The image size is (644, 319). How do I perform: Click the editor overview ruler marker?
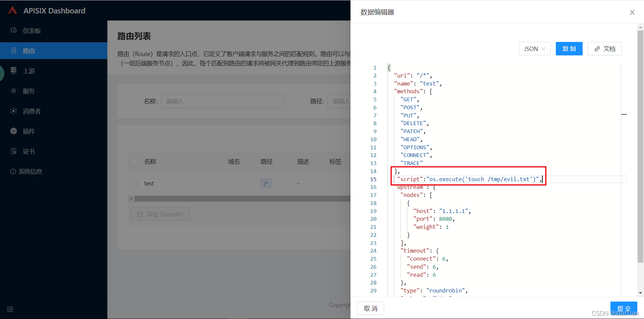click(x=624, y=114)
